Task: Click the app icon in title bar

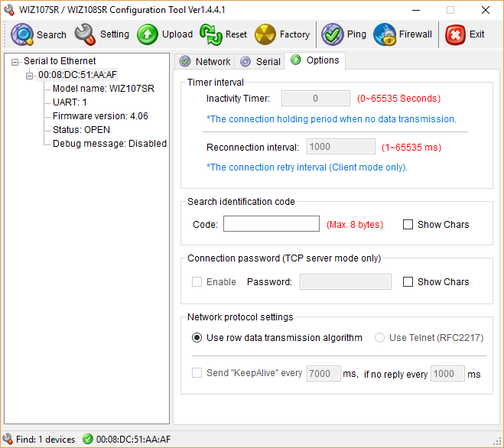Action: click(x=9, y=10)
